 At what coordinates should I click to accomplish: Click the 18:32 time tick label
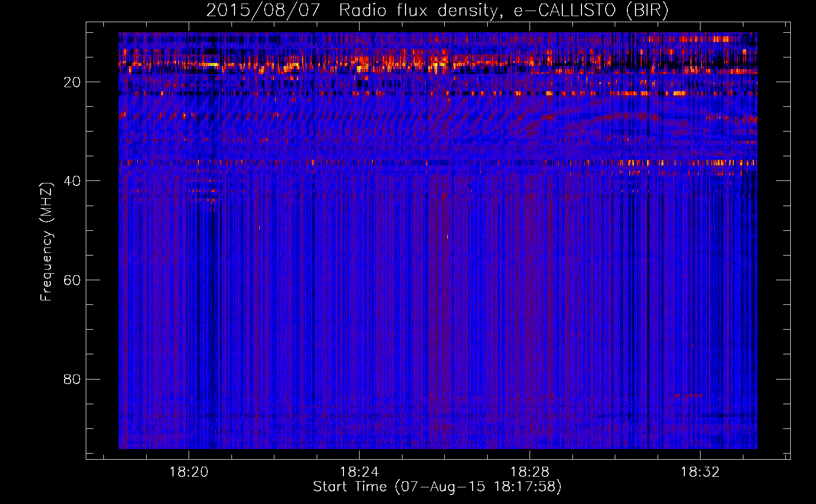coord(701,472)
